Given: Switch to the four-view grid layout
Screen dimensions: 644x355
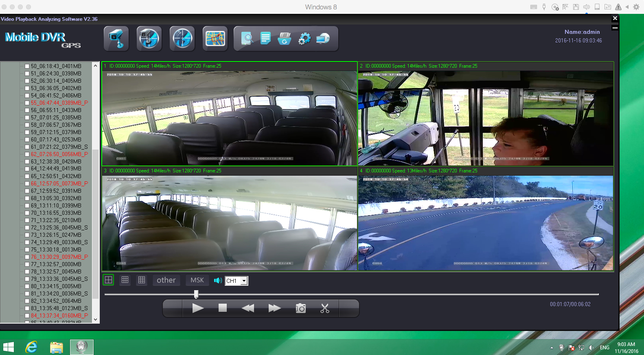Looking at the screenshot, I should click(109, 280).
